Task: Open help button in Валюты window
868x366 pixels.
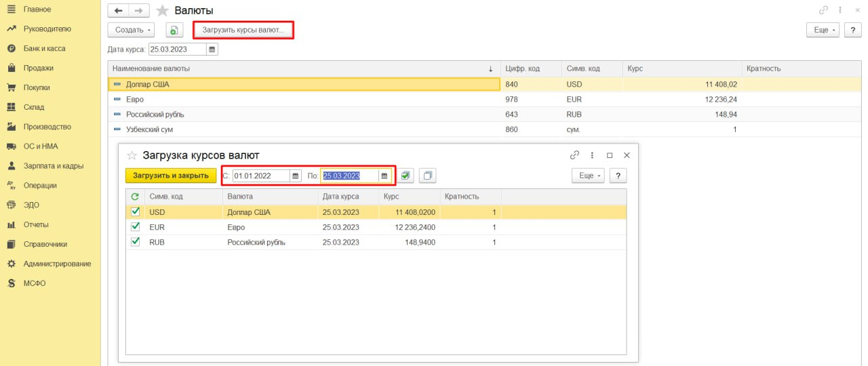Action: click(x=852, y=30)
